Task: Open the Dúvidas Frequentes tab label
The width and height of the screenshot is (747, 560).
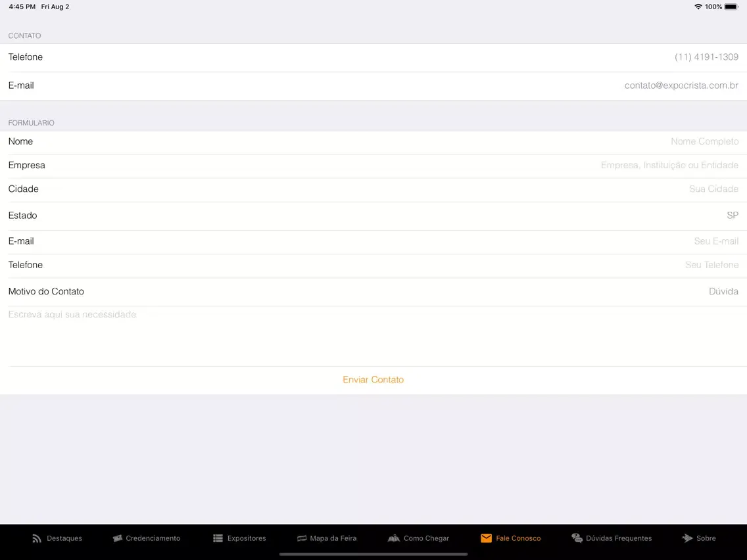Action: click(x=619, y=538)
